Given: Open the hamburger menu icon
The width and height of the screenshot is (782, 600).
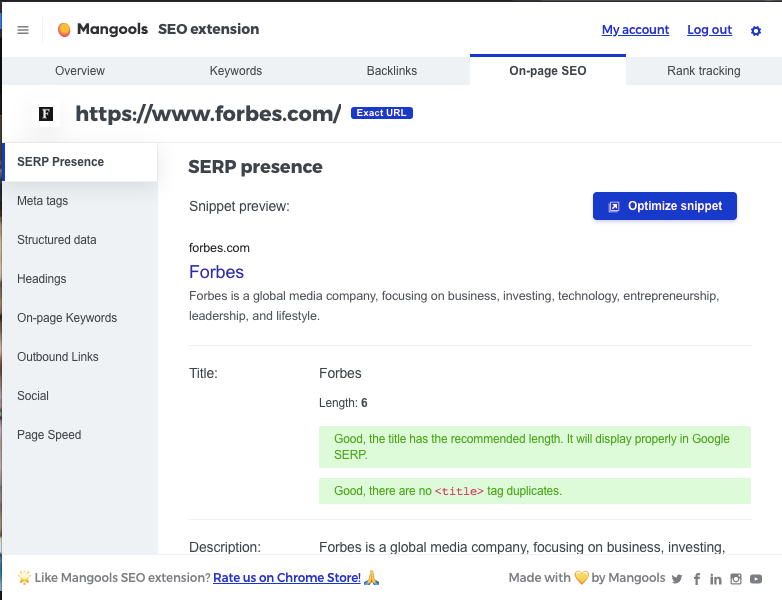Looking at the screenshot, I should [23, 30].
